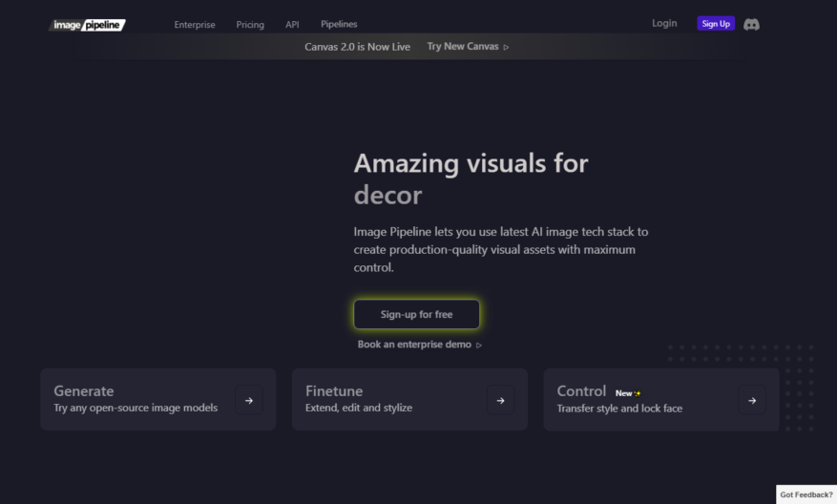This screenshot has height=504, width=837.
Task: Open the Enterprise menu item
Action: (x=195, y=25)
